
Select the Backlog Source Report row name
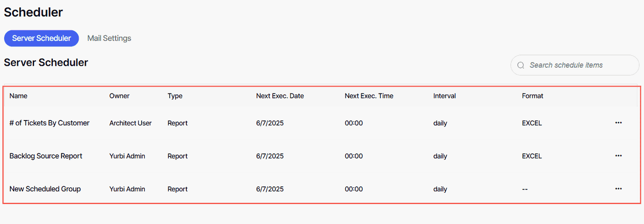pos(46,156)
